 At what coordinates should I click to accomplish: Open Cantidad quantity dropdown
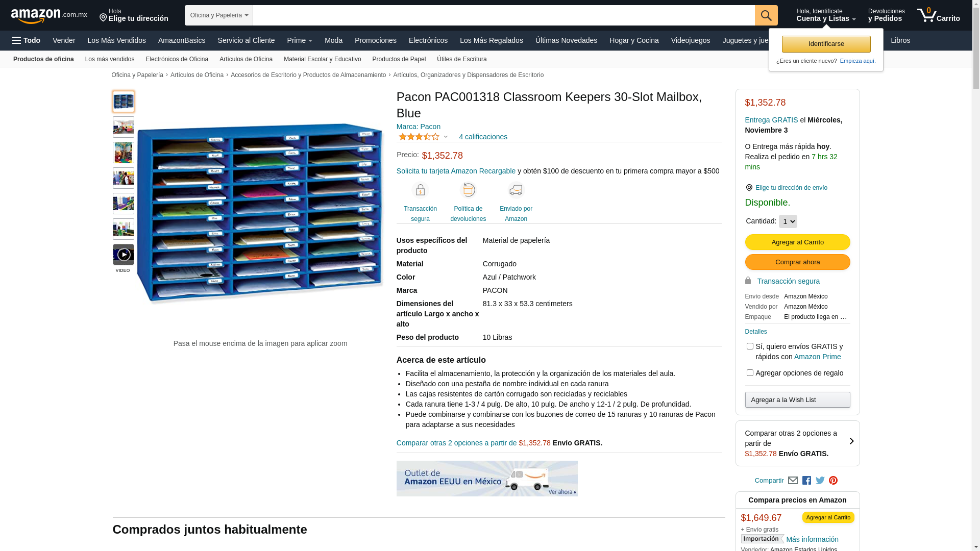(788, 221)
